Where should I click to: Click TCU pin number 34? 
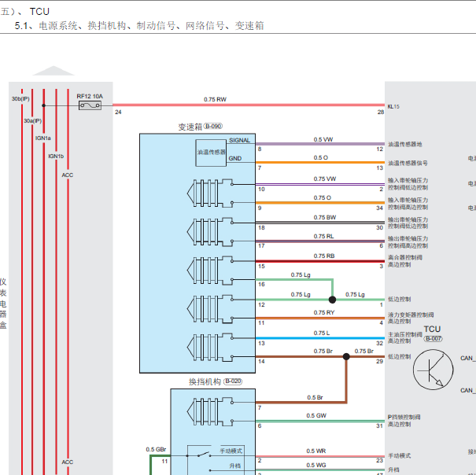379,208
